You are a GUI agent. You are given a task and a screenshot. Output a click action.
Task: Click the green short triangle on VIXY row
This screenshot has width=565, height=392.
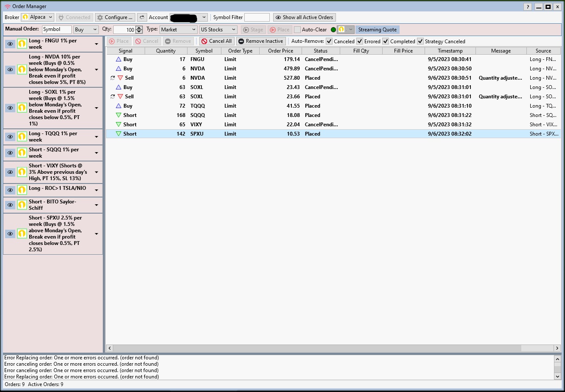[119, 125]
